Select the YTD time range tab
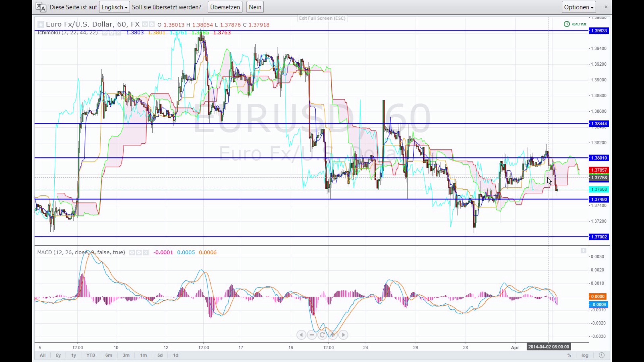The image size is (644, 362). click(91, 355)
